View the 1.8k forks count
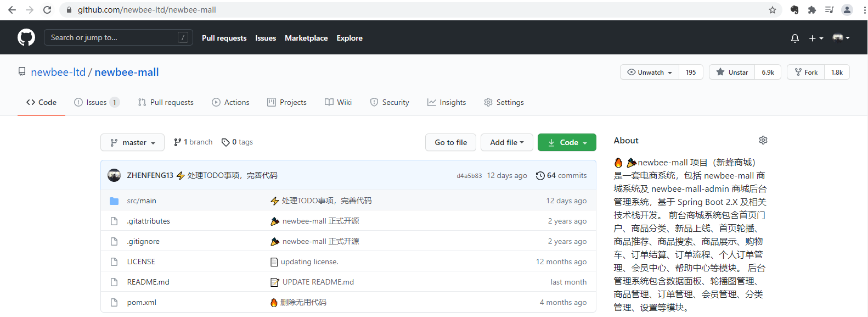 pos(837,72)
